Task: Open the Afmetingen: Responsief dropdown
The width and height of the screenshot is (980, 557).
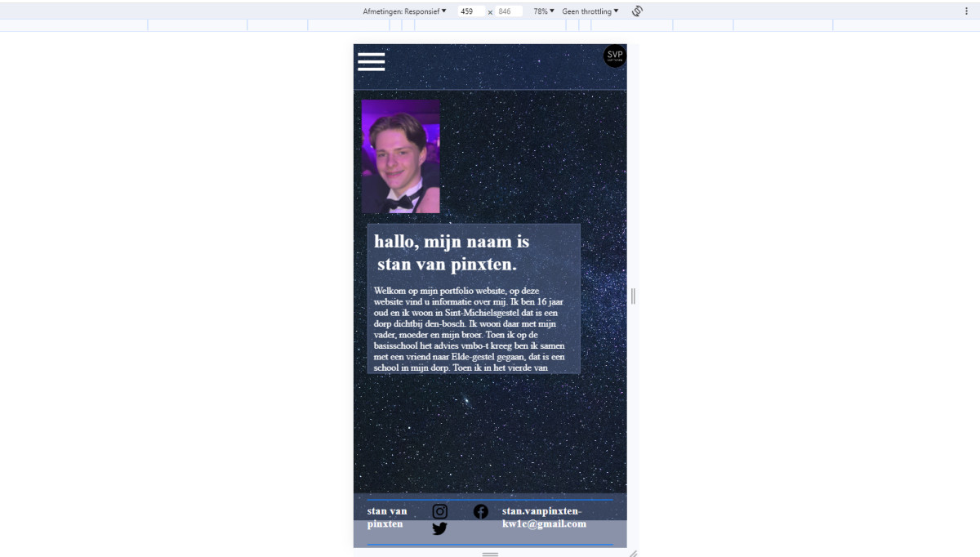Action: [x=405, y=11]
